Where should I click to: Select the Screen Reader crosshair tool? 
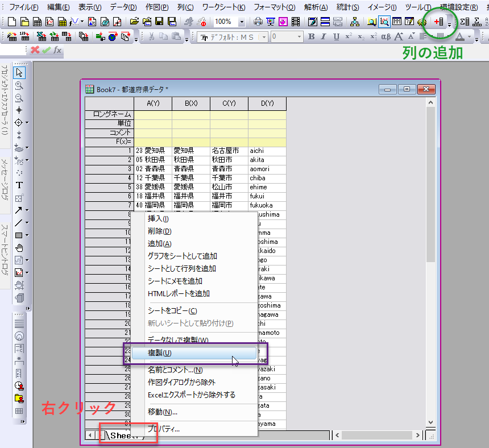pyautogui.click(x=19, y=110)
